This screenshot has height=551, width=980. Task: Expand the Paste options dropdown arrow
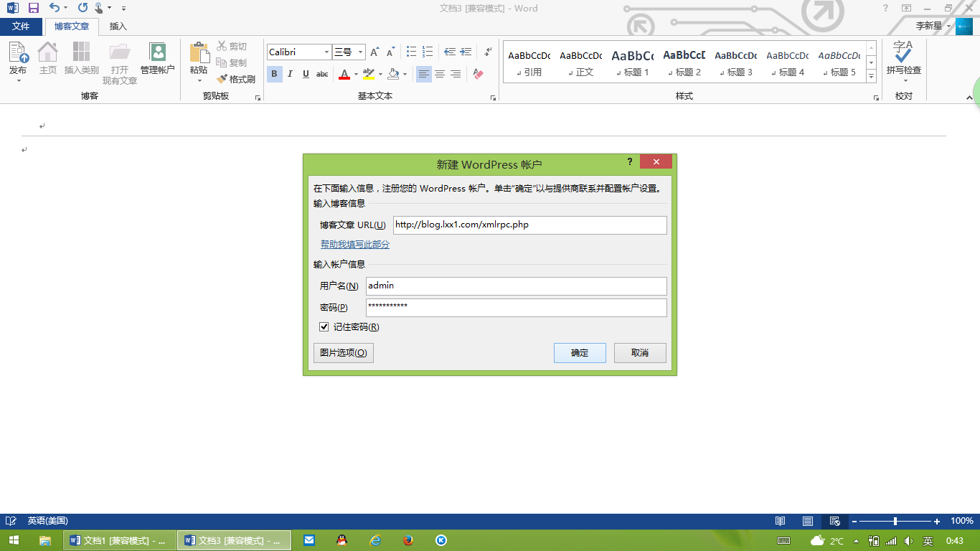point(199,80)
